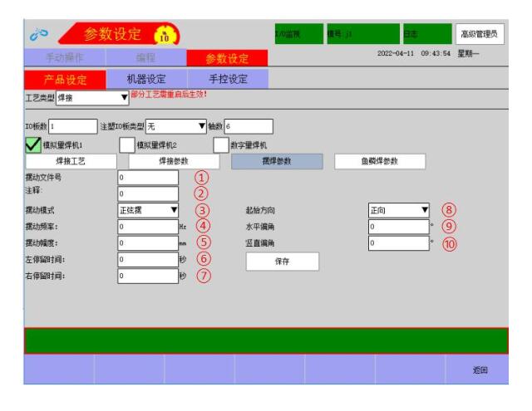Open the 工艺类型 dropdown showing 焊接
The image size is (532, 411).
click(x=92, y=98)
